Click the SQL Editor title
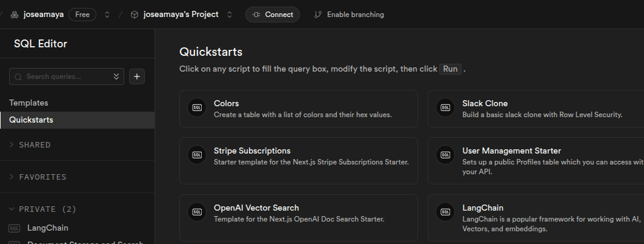Screen dimensions: 644x244 pos(40,44)
